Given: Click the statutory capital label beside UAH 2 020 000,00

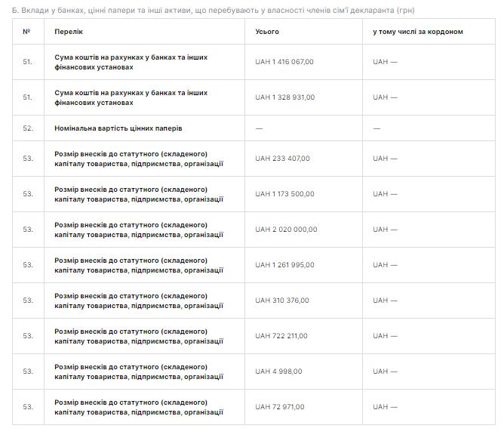Looking at the screenshot, I should tap(139, 230).
